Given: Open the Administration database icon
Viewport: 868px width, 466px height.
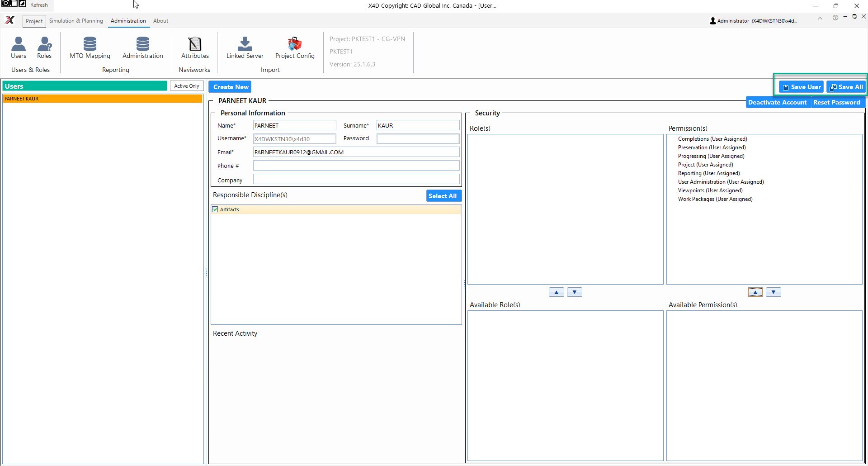Looking at the screenshot, I should click(x=143, y=48).
